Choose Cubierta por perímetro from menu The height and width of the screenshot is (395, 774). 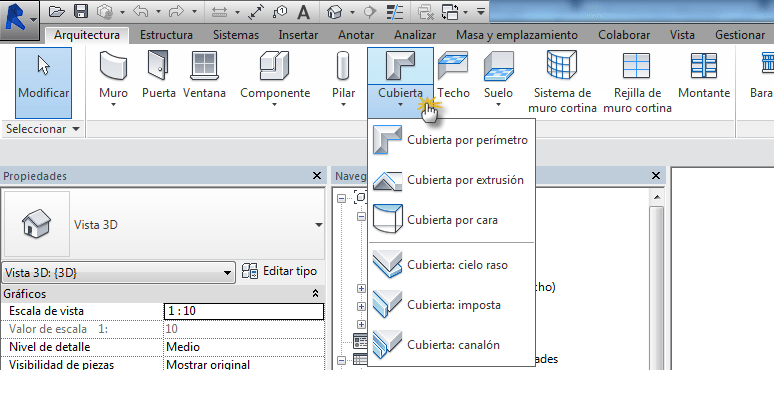(451, 140)
